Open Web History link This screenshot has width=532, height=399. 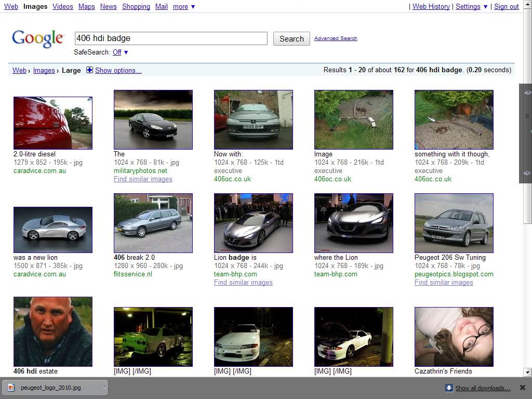(431, 6)
